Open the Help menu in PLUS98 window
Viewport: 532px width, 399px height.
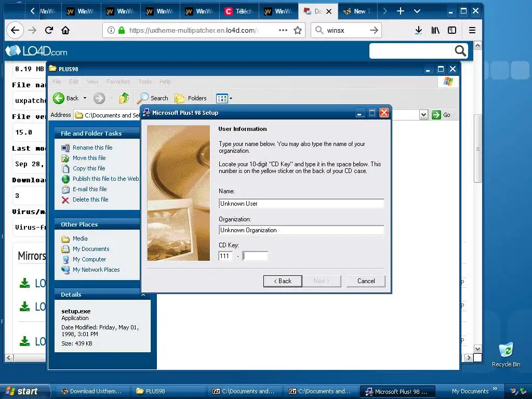click(165, 82)
